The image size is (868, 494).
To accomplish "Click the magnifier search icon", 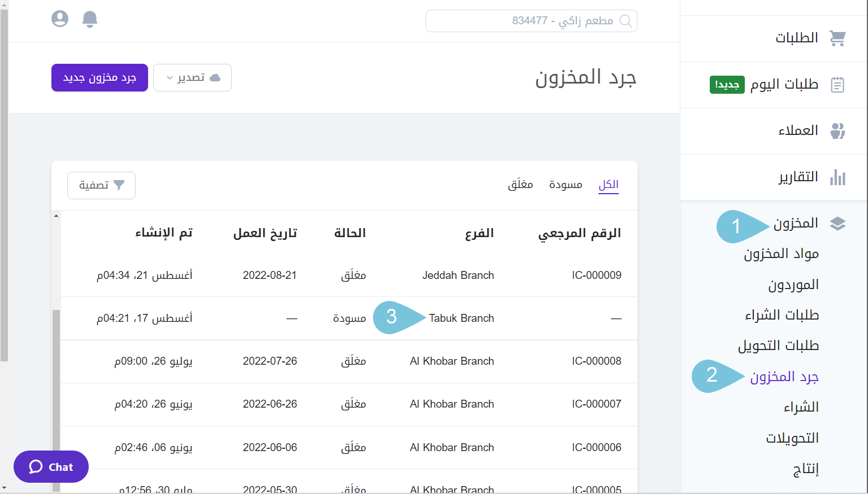I will pyautogui.click(x=626, y=21).
